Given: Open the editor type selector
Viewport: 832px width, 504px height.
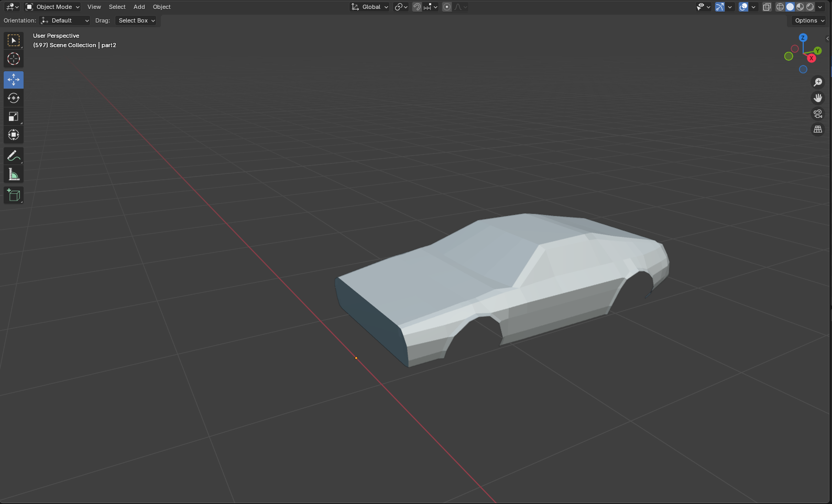Looking at the screenshot, I should 12,7.
